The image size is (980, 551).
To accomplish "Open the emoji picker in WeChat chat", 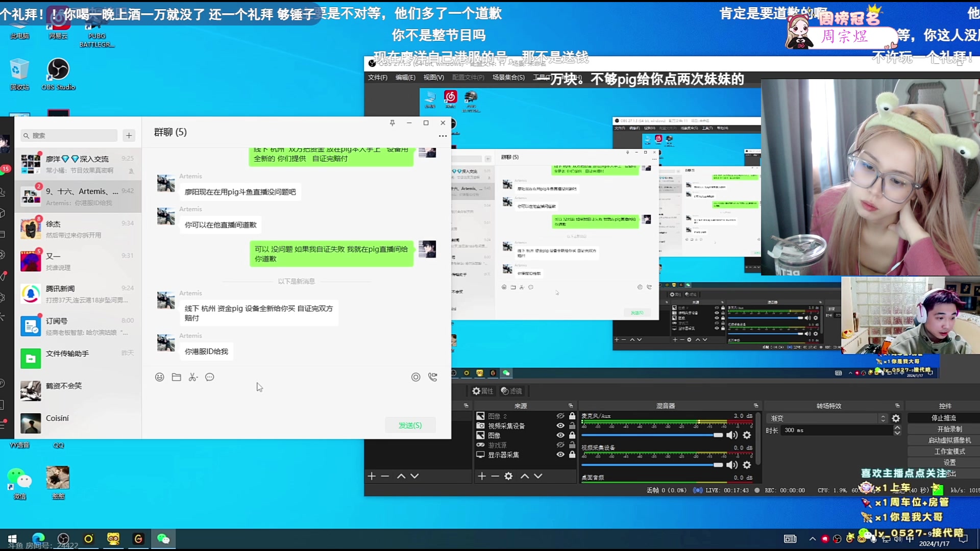I will pyautogui.click(x=160, y=377).
